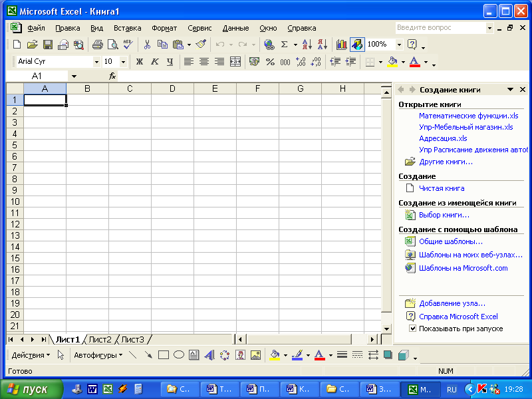Align text right in the cell
The image size is (532, 399).
click(219, 61)
